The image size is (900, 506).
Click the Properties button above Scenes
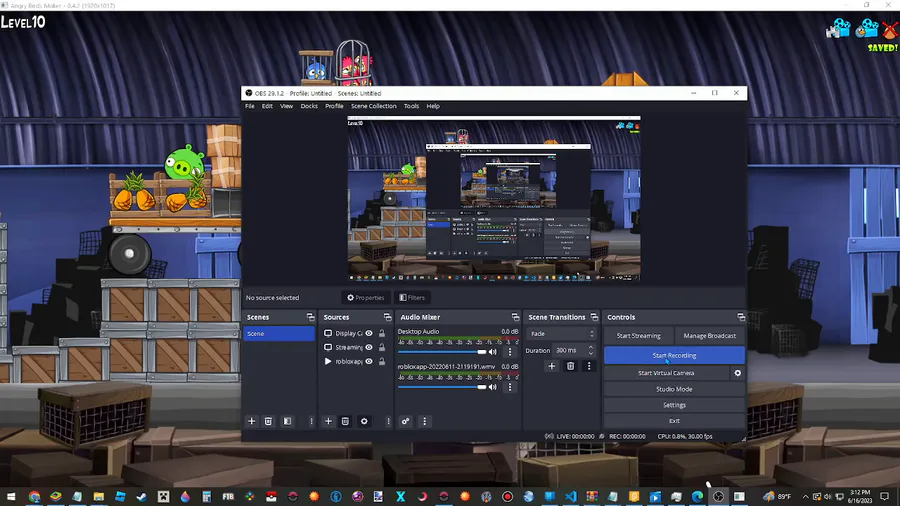point(366,298)
